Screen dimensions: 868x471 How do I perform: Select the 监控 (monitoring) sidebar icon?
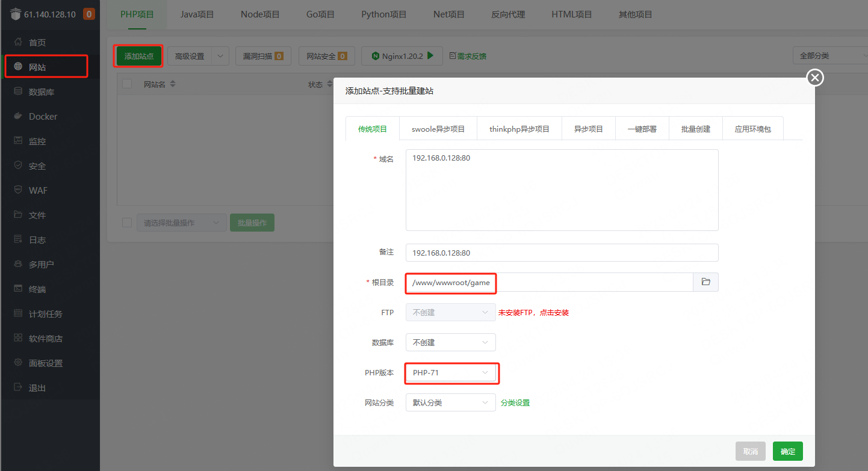pyautogui.click(x=36, y=141)
